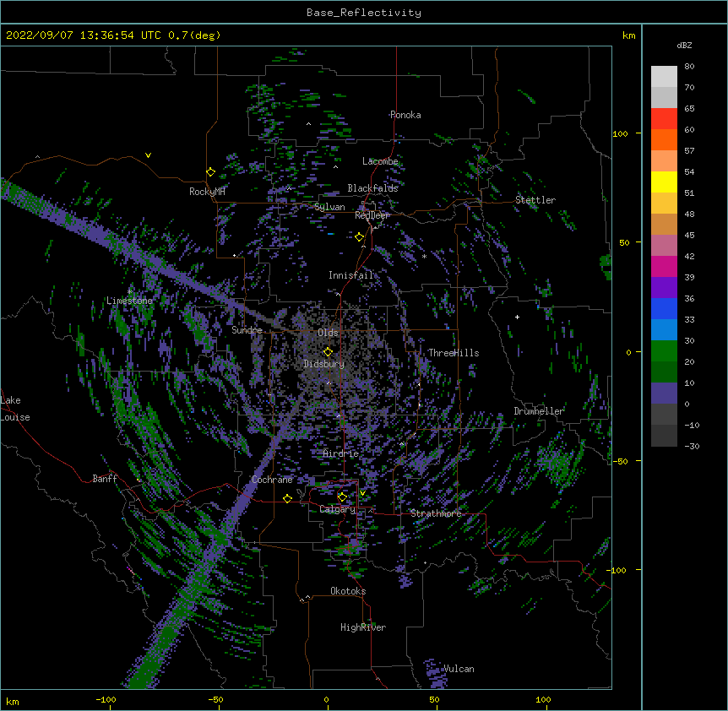Click the Cochrane label

tap(272, 480)
